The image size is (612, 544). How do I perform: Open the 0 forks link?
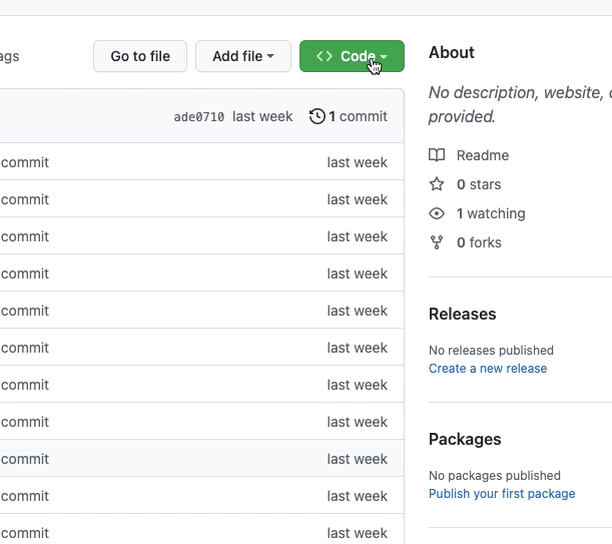(x=479, y=242)
